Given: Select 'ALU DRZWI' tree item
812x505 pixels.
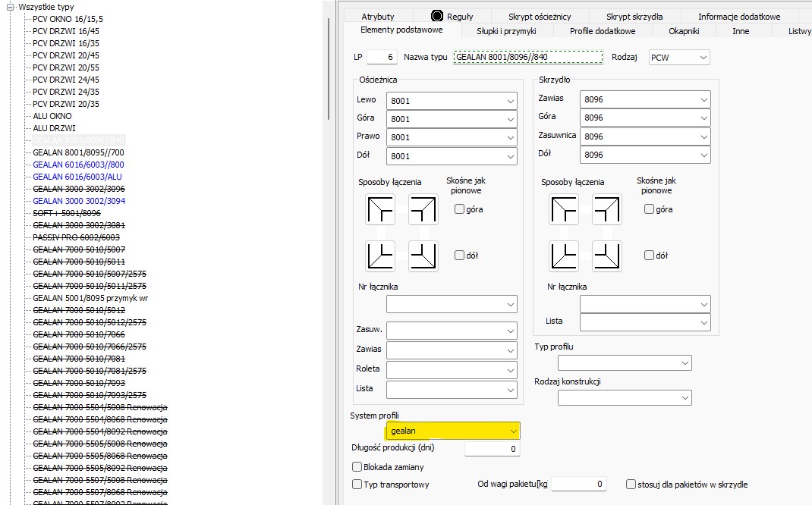Looking at the screenshot, I should (54, 128).
